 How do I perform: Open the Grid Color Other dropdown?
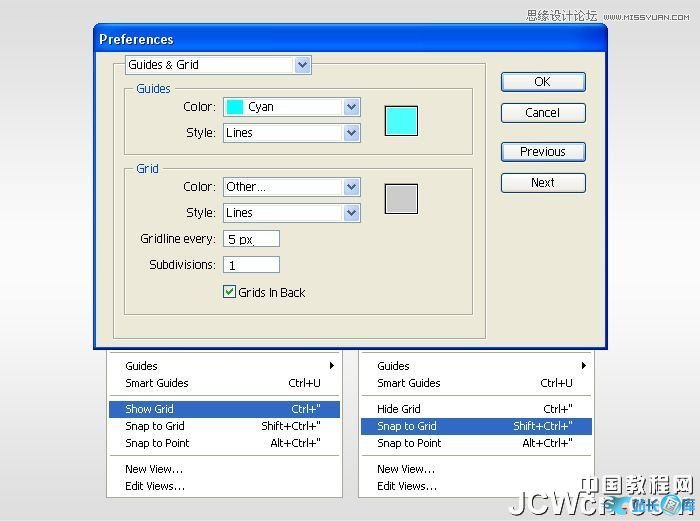[x=292, y=187]
